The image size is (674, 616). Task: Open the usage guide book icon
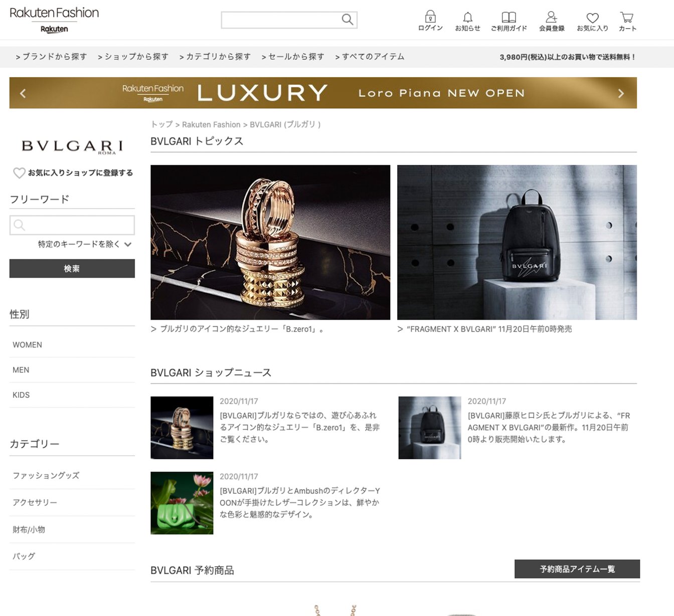(x=509, y=18)
